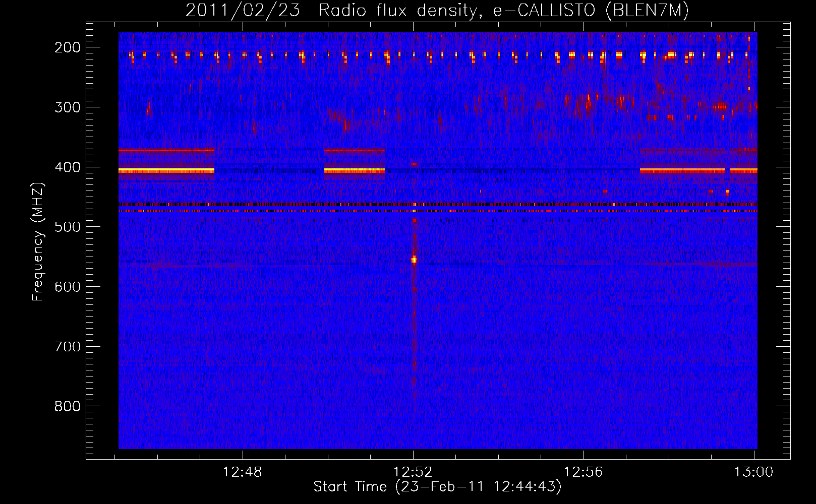The image size is (816, 504).
Task: Click the 700 frequency tick label
Action: click(x=68, y=347)
